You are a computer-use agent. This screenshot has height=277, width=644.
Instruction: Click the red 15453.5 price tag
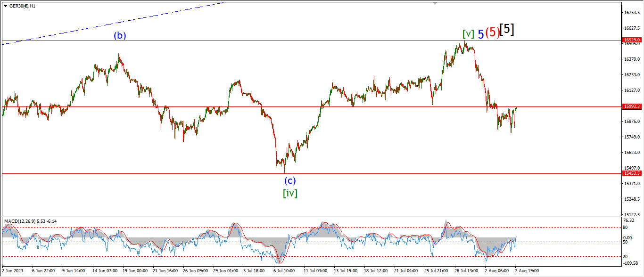click(x=632, y=173)
